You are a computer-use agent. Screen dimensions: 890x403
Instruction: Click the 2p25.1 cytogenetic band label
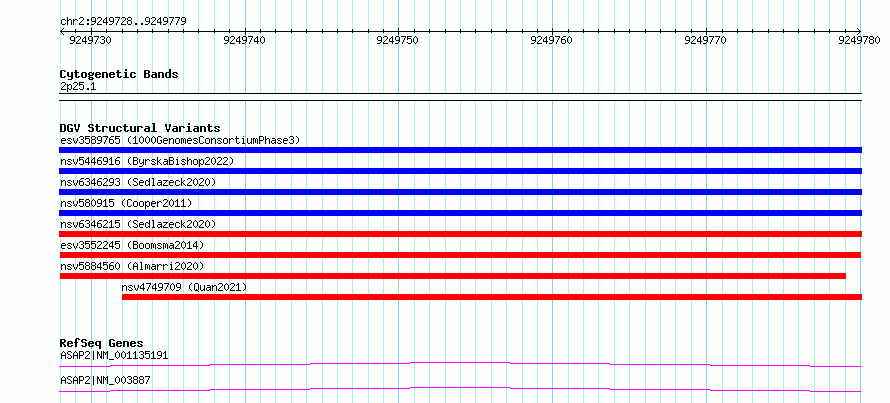pos(78,86)
